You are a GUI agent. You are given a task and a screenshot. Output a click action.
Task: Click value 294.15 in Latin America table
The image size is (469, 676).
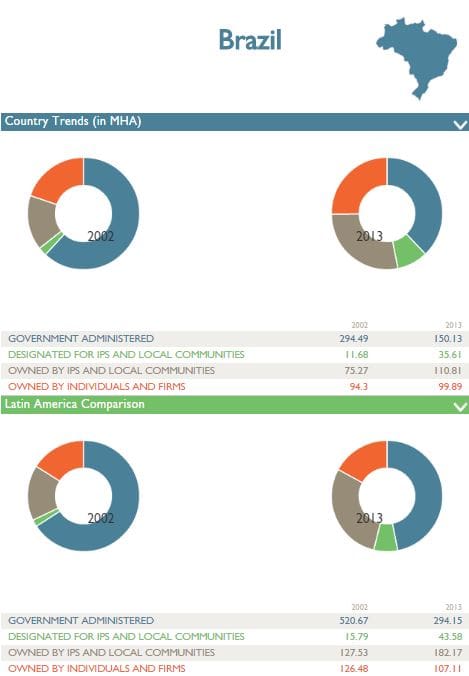(448, 621)
